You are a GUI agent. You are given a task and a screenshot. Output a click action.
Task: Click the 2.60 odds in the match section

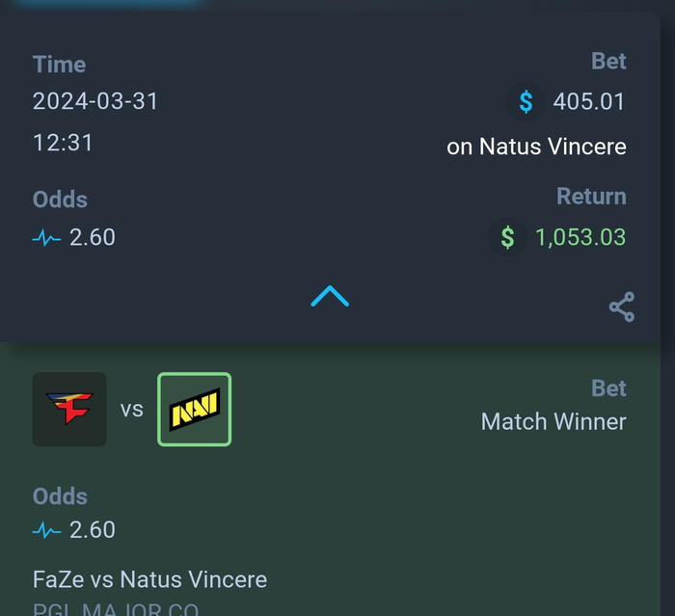[x=93, y=529]
